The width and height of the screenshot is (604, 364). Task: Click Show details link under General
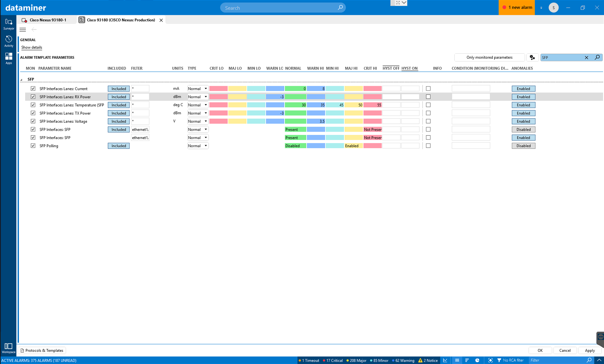point(32,47)
